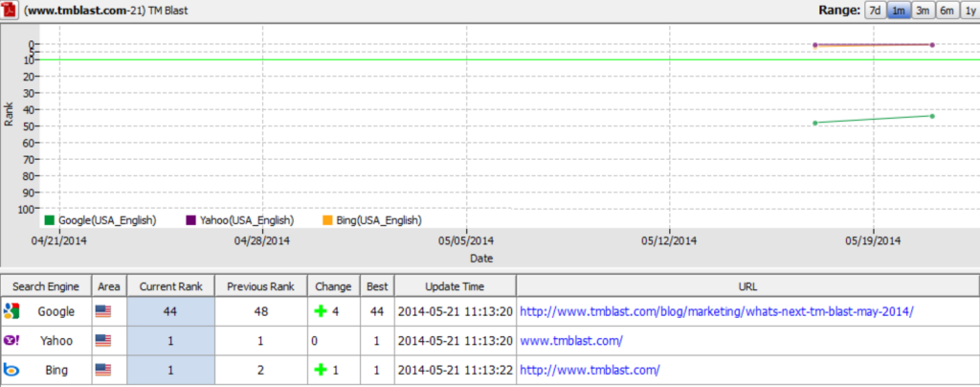Click the 05/19/2014 date axis label
Image resolution: width=980 pixels, height=387 pixels.
(x=873, y=240)
